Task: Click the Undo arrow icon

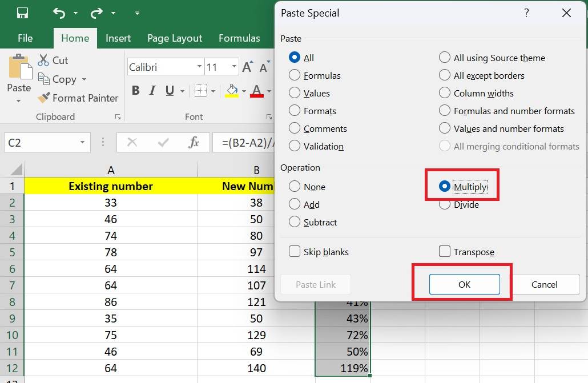Action: [59, 13]
